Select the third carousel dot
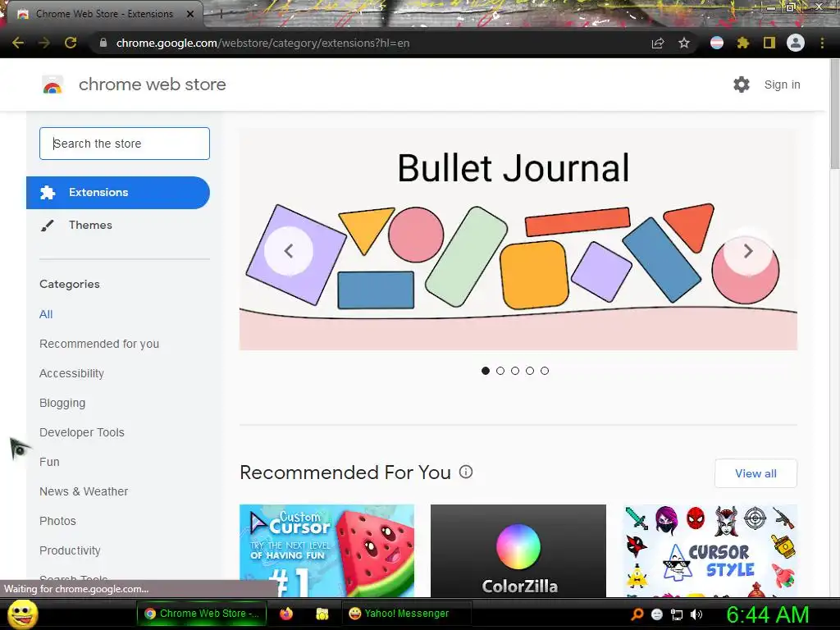The image size is (840, 630). (515, 371)
